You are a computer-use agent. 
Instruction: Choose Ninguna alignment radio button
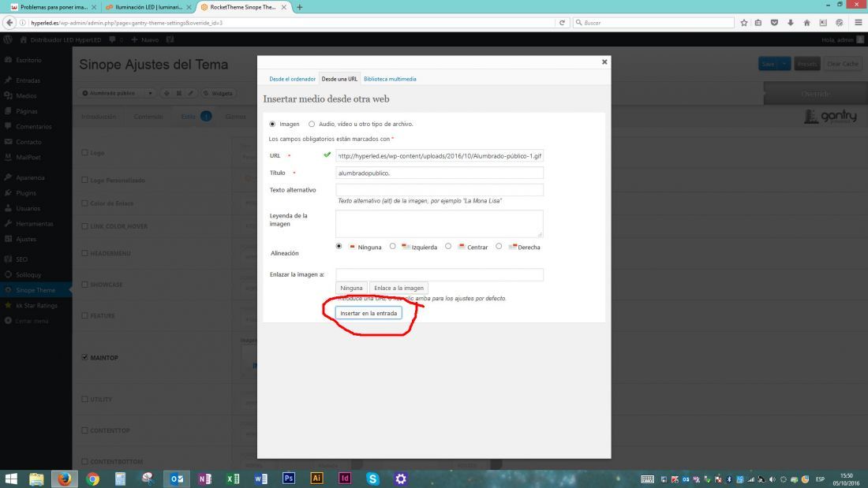point(339,246)
